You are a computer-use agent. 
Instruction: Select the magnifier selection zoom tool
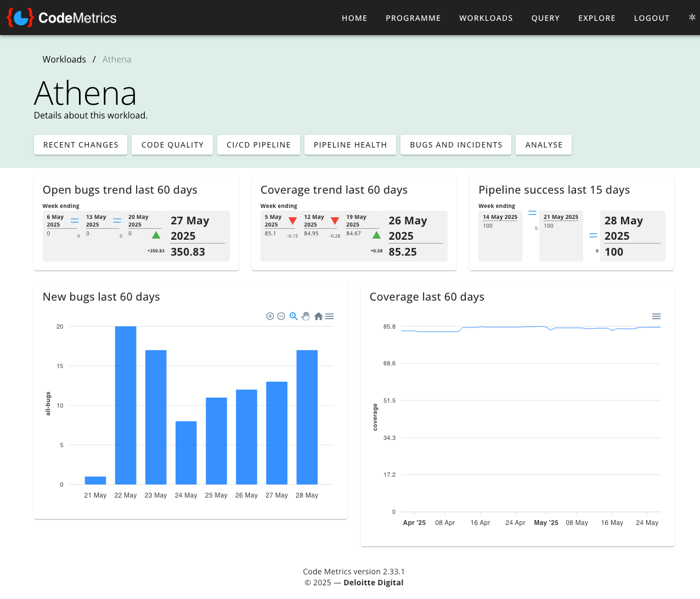[293, 317]
